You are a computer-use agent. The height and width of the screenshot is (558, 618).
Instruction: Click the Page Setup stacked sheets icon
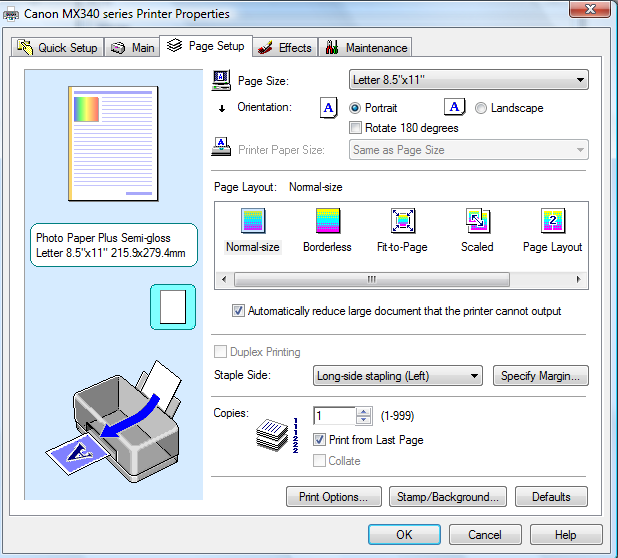[174, 46]
